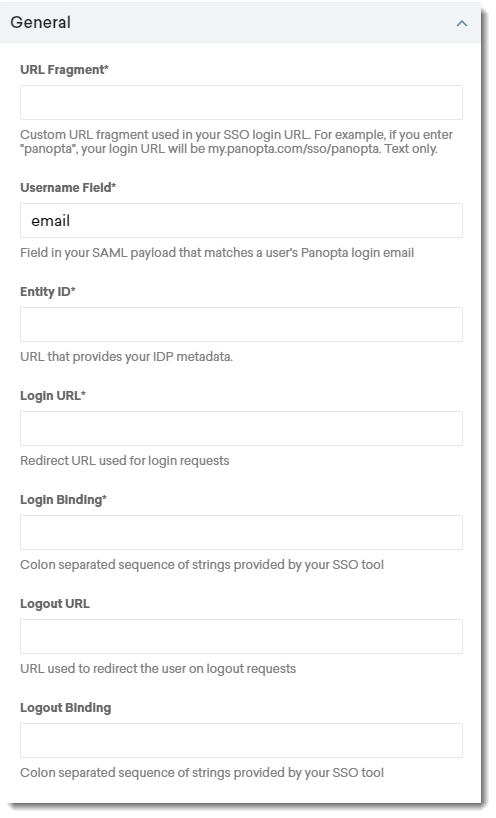Click the 'Redirect URL used for login requests' hint
496x818 pixels.
click(x=125, y=461)
